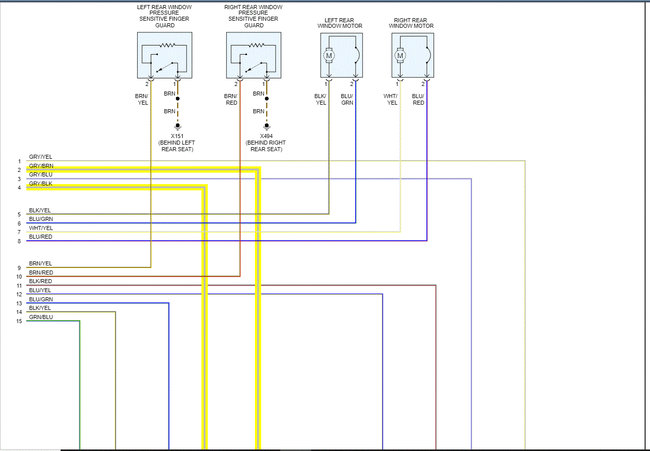This screenshot has width=650, height=451.
Task: Click the BLK/YEL wire label at pin 14
Action: point(40,308)
